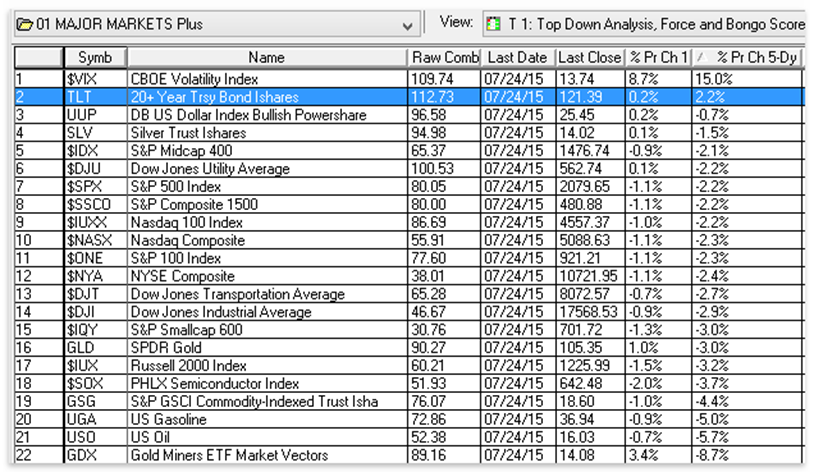
Task: Select the $SSCO symbol cell
Action: 96,205
